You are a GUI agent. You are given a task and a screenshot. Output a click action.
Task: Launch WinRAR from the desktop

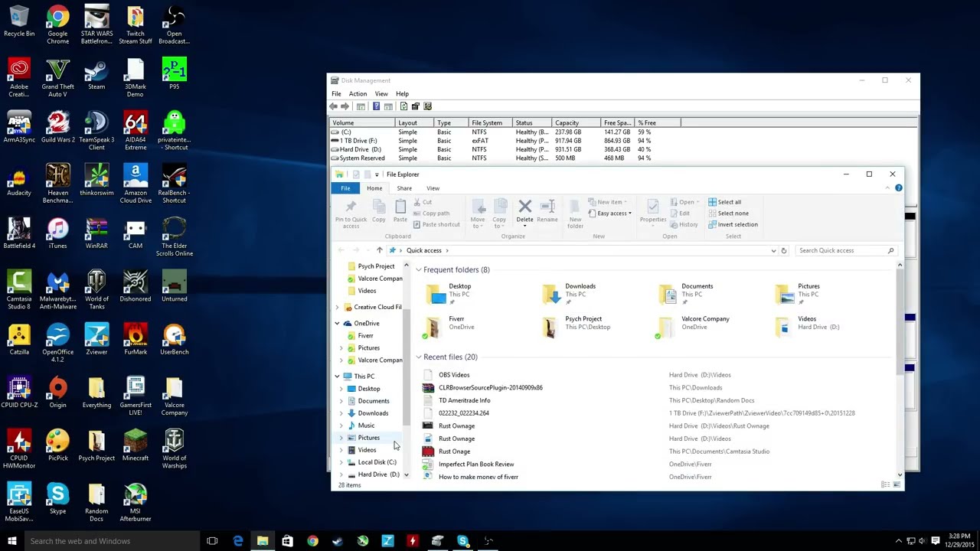pos(96,234)
